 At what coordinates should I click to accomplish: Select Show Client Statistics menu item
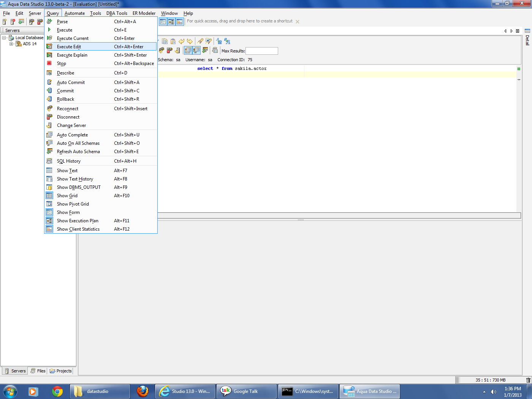101,229
